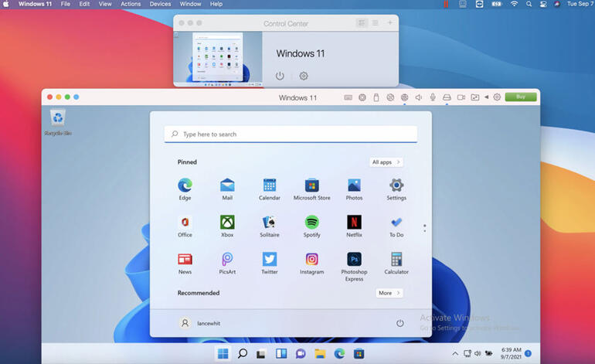Open the News app
This screenshot has width=595, height=364.
[185, 263]
